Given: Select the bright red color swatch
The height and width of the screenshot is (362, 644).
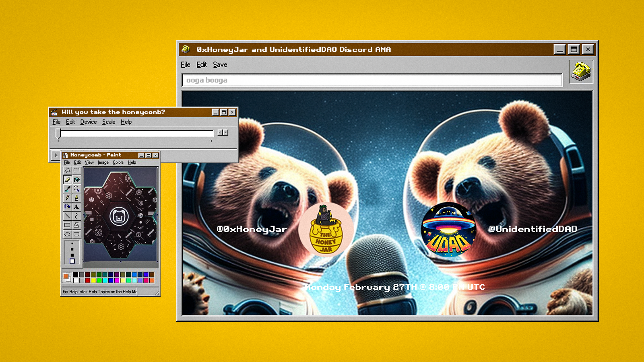Looking at the screenshot, I should point(87,280).
